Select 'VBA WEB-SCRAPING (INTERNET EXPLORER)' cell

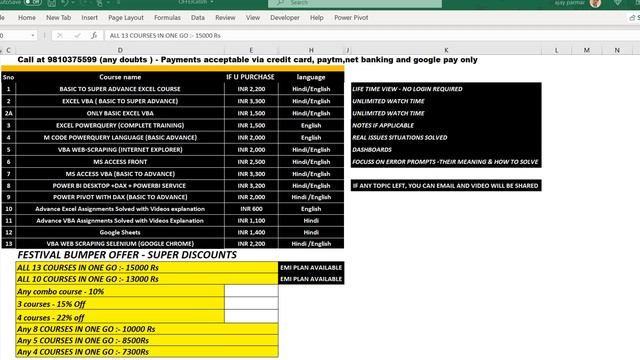pos(120,149)
